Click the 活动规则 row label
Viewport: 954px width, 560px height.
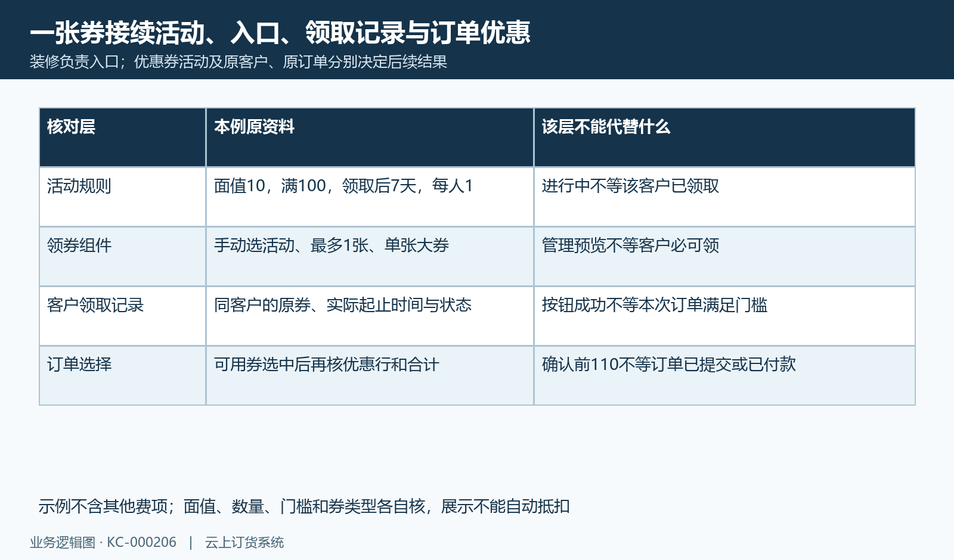(x=123, y=197)
